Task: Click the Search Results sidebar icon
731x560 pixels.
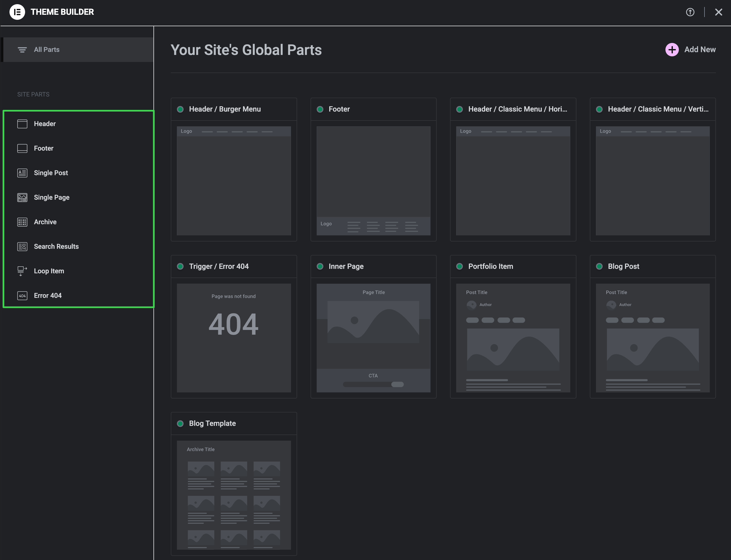Action: (x=22, y=247)
